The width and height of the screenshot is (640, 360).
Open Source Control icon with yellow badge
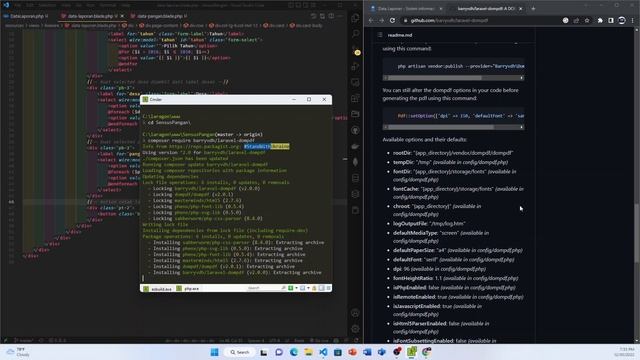[356, 51]
